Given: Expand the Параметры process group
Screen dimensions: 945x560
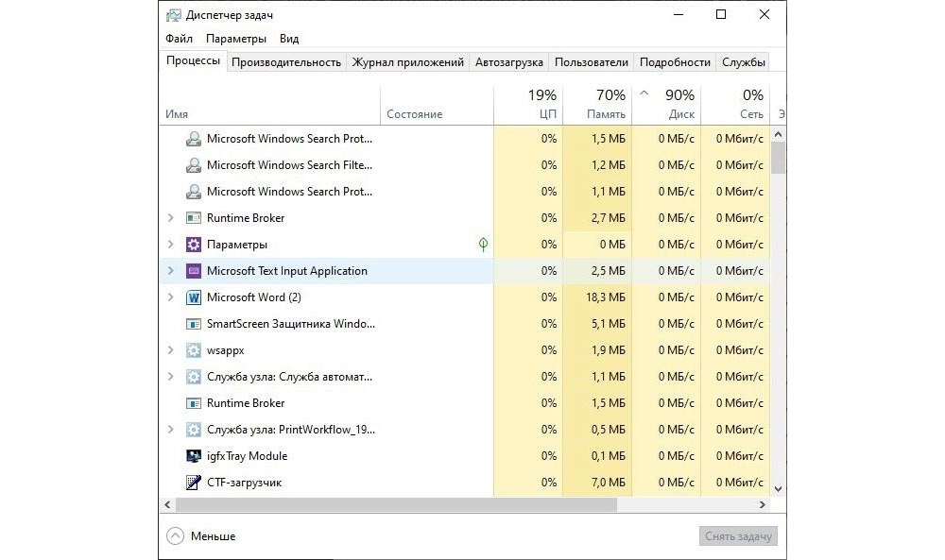Looking at the screenshot, I should [170, 245].
